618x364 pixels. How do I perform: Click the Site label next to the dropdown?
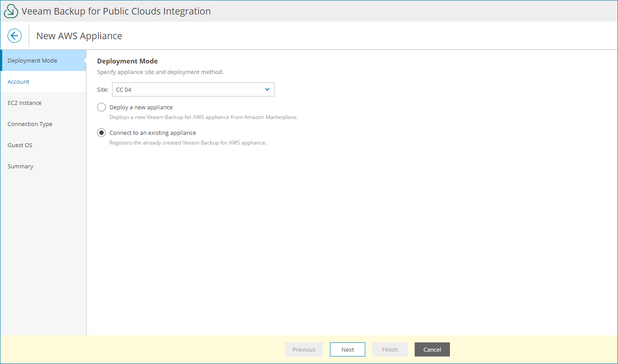(102, 89)
